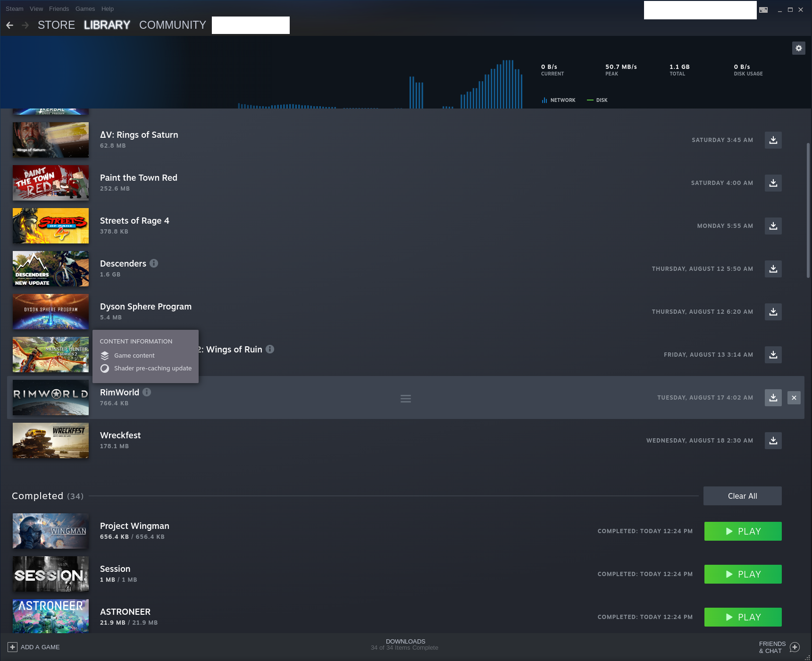Click the Wreckfest title text
812x661 pixels.
[120, 435]
